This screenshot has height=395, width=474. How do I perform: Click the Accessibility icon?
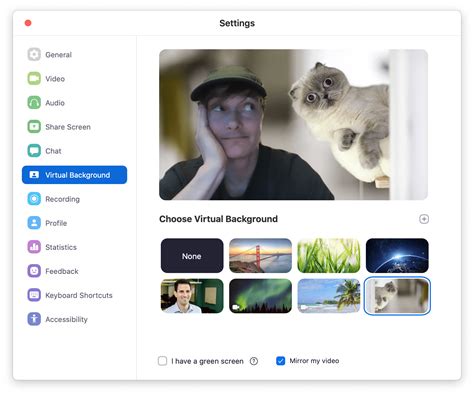34,319
